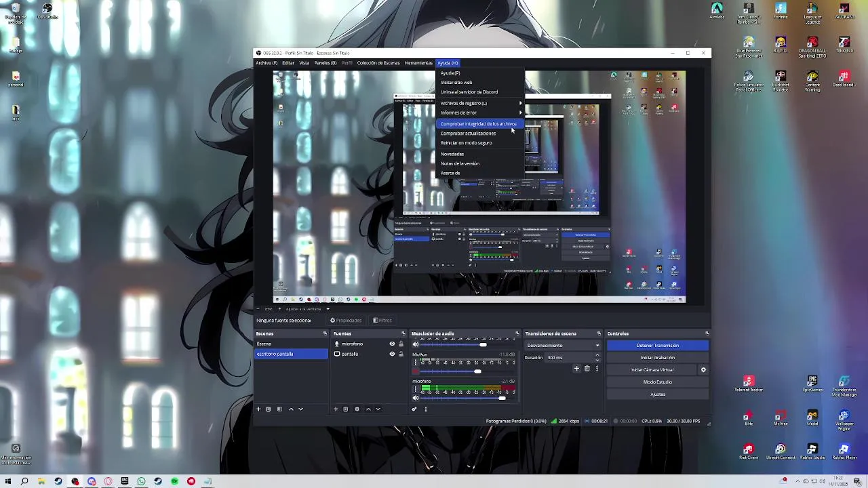
Task: Click the Propiedades button
Action: coord(346,321)
